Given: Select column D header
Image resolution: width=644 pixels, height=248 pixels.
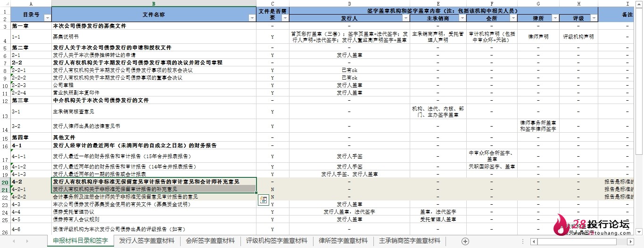Looking at the screenshot, I should (349, 3).
